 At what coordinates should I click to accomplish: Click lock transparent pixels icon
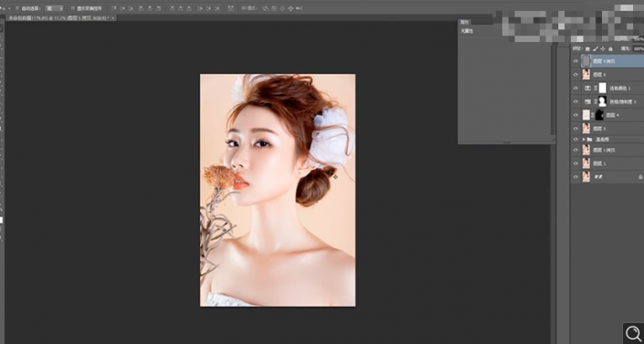point(587,49)
